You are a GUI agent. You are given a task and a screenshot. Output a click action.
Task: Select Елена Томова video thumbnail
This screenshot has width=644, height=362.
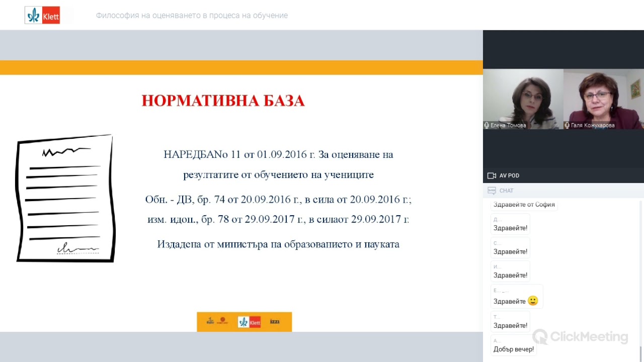pyautogui.click(x=523, y=99)
